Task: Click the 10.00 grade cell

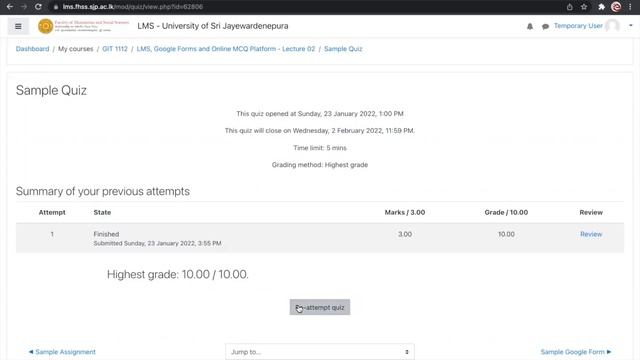Action: pos(506,234)
